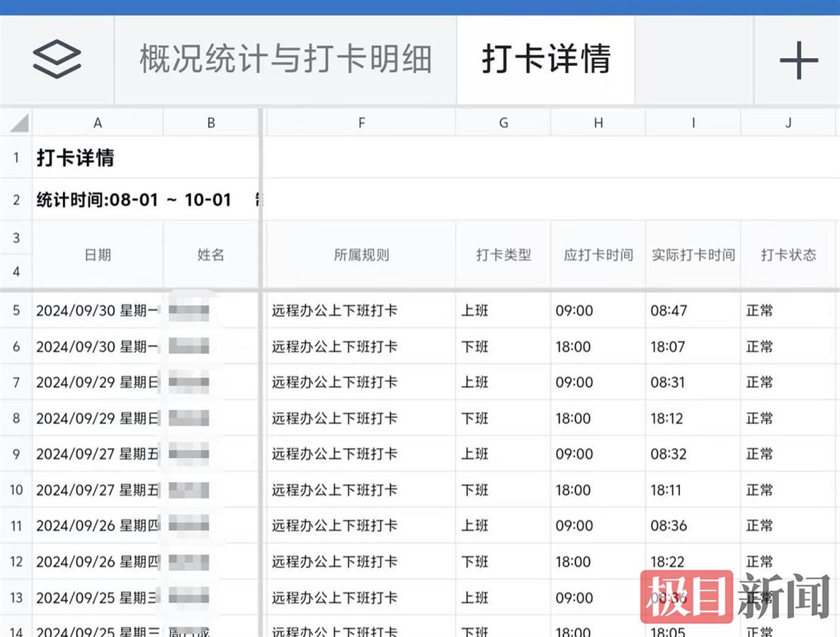Select the 打卡状态 header cell
Image resolution: width=840 pixels, height=637 pixels.
tap(788, 255)
